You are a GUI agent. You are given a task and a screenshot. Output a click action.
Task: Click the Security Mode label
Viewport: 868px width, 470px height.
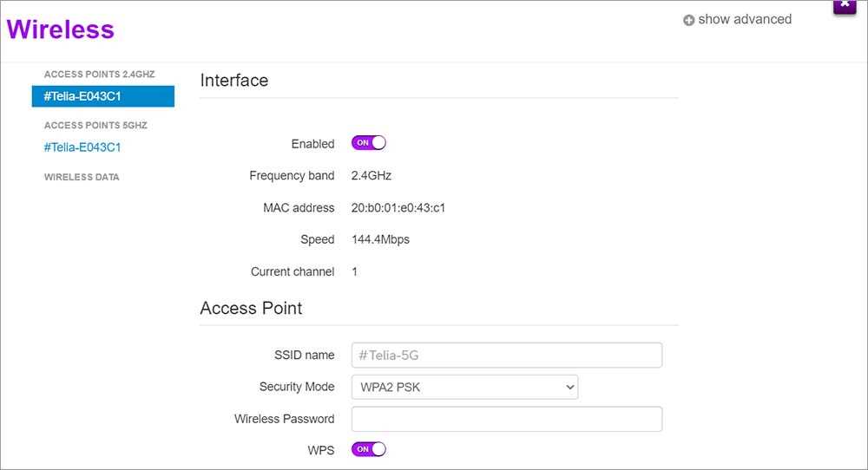click(297, 387)
